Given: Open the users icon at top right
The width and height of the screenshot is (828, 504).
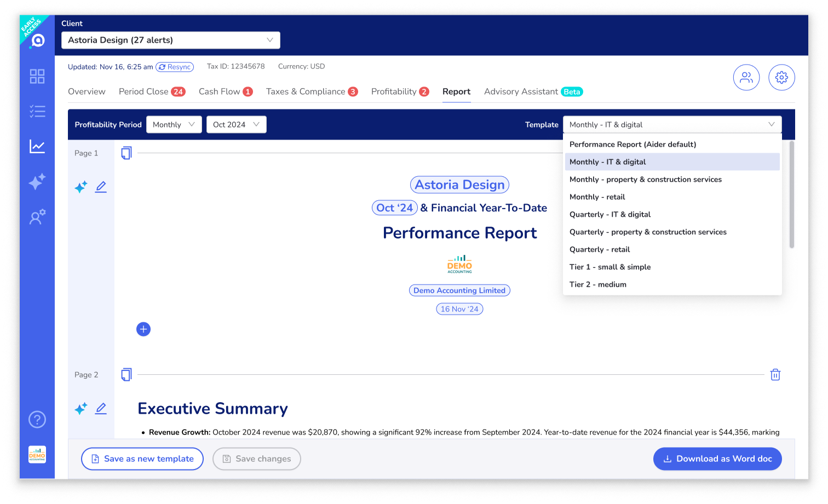Looking at the screenshot, I should [x=746, y=78].
